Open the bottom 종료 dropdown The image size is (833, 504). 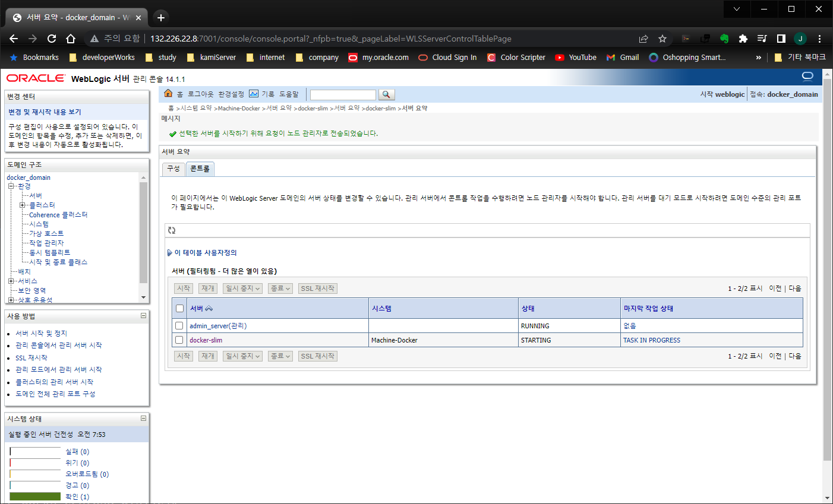click(280, 356)
